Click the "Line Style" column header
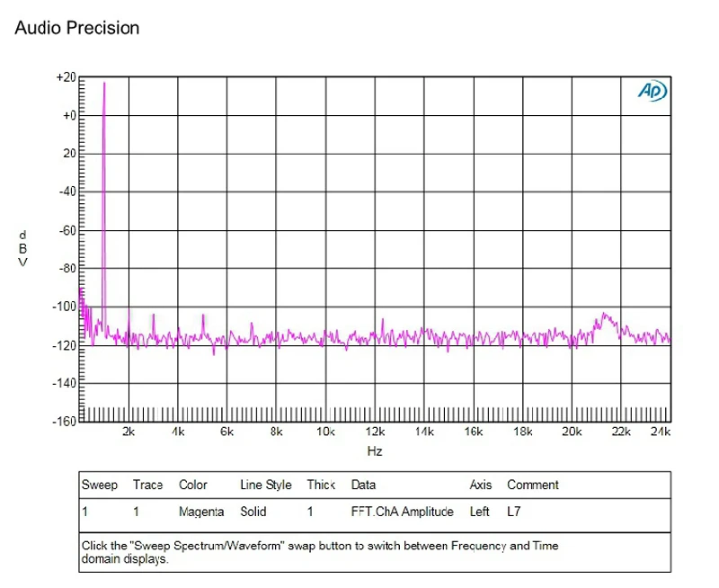Image resolution: width=719 pixels, height=588 pixels. [266, 486]
